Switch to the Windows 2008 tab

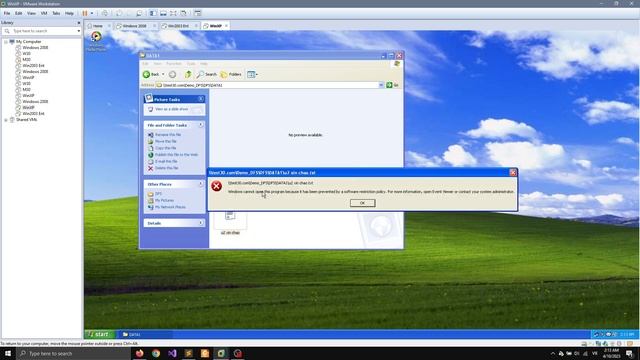[134, 26]
